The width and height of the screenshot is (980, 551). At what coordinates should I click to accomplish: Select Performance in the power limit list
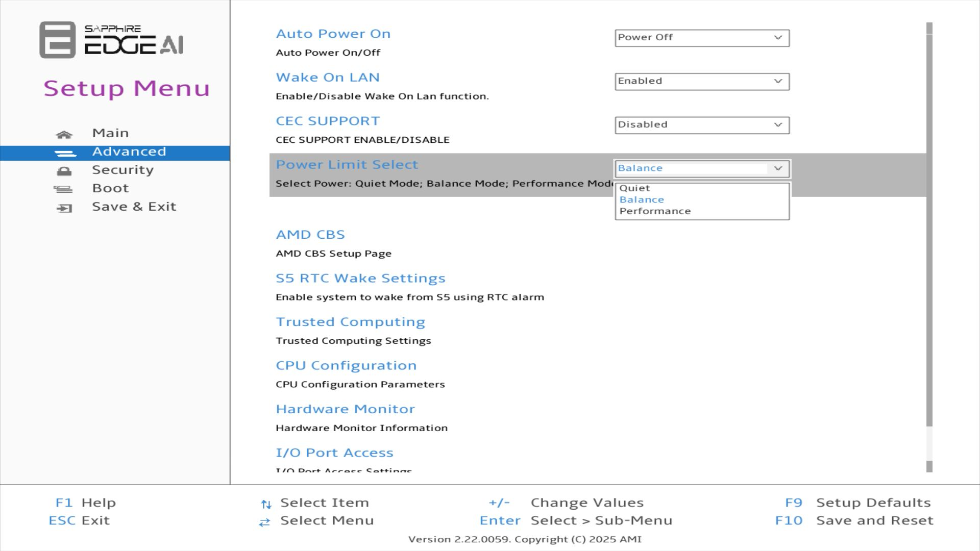pyautogui.click(x=655, y=211)
